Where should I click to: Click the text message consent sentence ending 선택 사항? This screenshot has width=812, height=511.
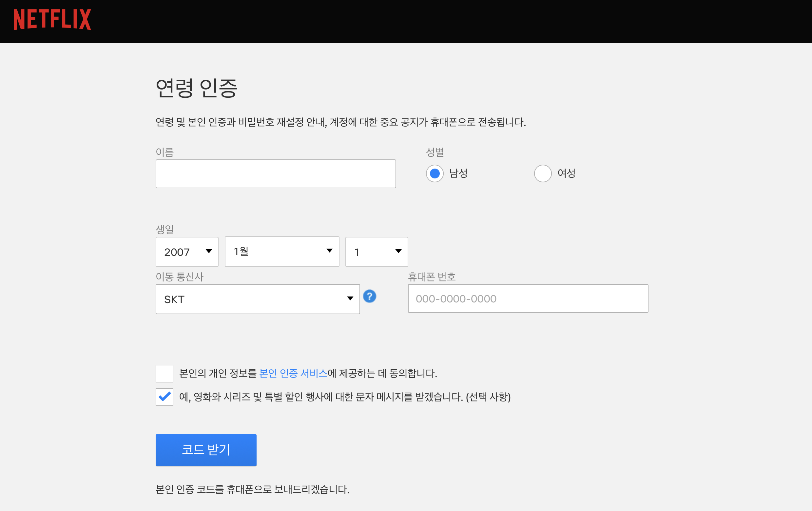[x=345, y=397]
